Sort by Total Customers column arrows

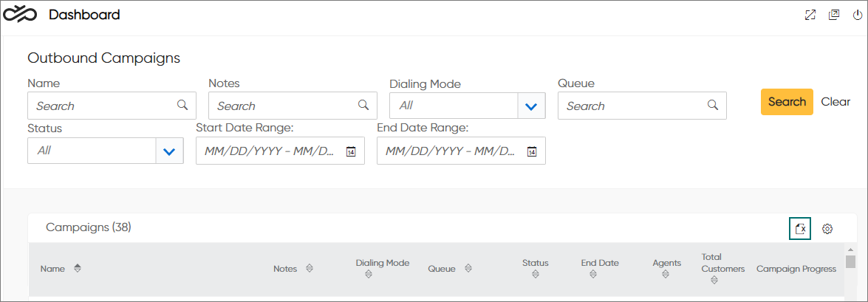[714, 280]
